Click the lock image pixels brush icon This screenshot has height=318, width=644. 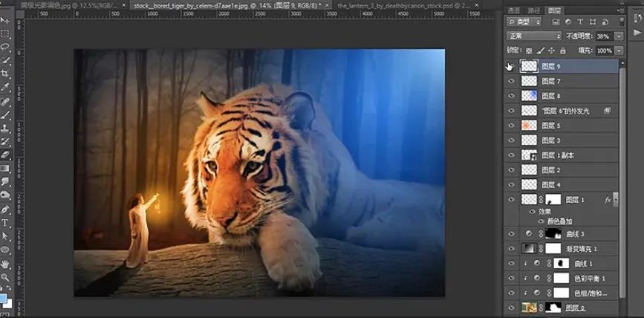click(x=539, y=51)
